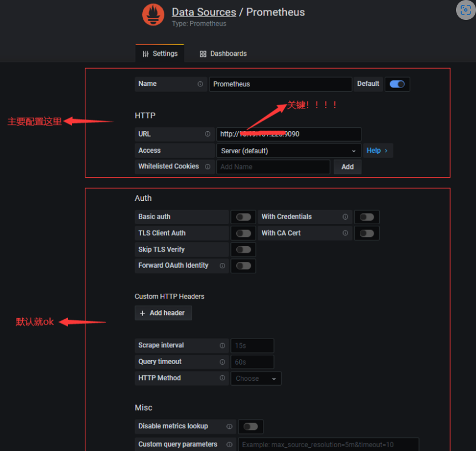Screen dimensions: 476x451
Task: Toggle Forward OAuth Identity on
Action: pyautogui.click(x=244, y=266)
